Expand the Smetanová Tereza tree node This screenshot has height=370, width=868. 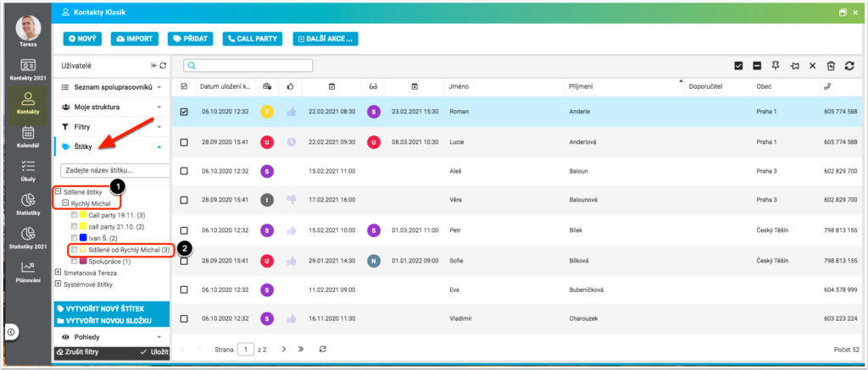pyautogui.click(x=58, y=273)
